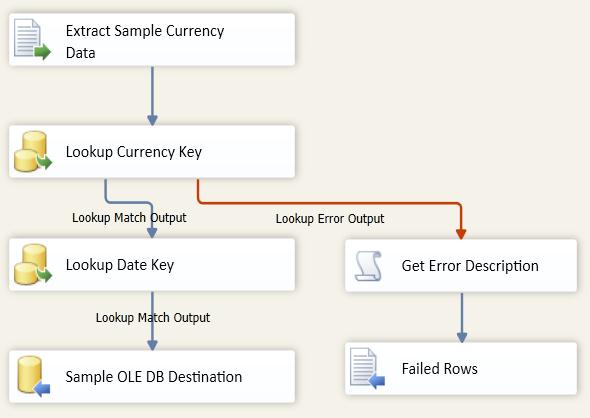Image resolution: width=590 pixels, height=418 pixels.
Task: Click the flat file source icon on Extract Sample Currency Data
Action: tap(32, 40)
